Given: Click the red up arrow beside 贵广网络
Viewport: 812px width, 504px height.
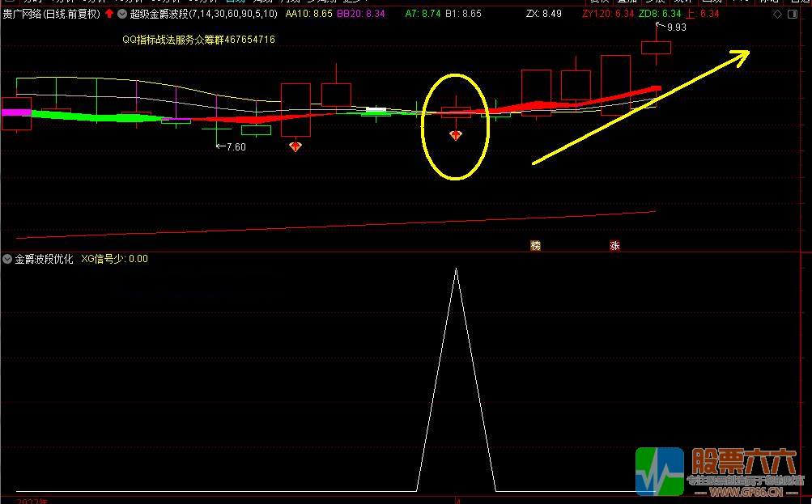Looking at the screenshot, I should point(109,14).
